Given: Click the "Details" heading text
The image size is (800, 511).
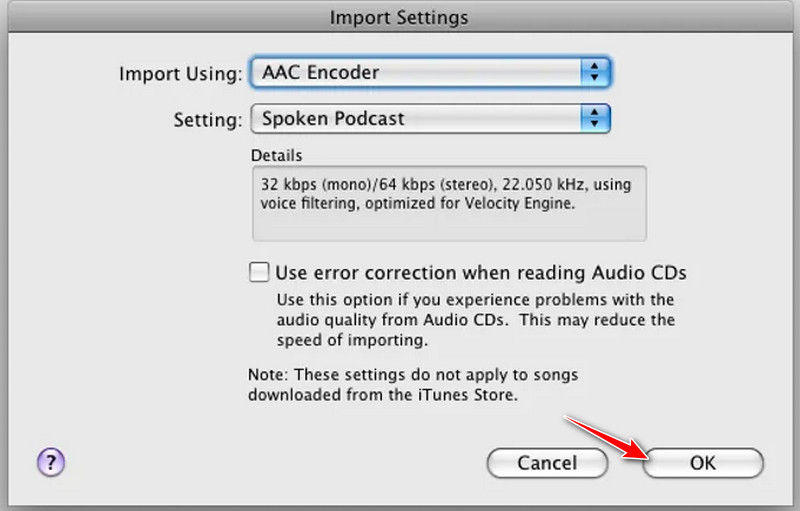Looking at the screenshot, I should [277, 156].
